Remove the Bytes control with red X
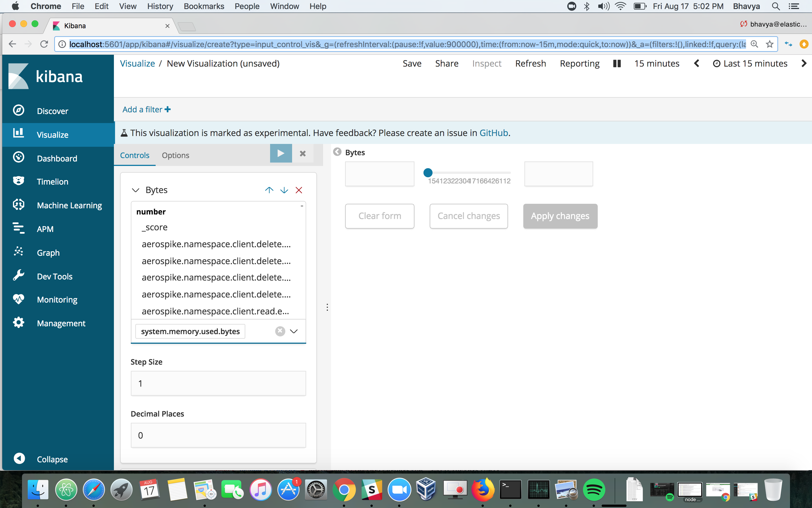The height and width of the screenshot is (508, 812). tap(299, 190)
